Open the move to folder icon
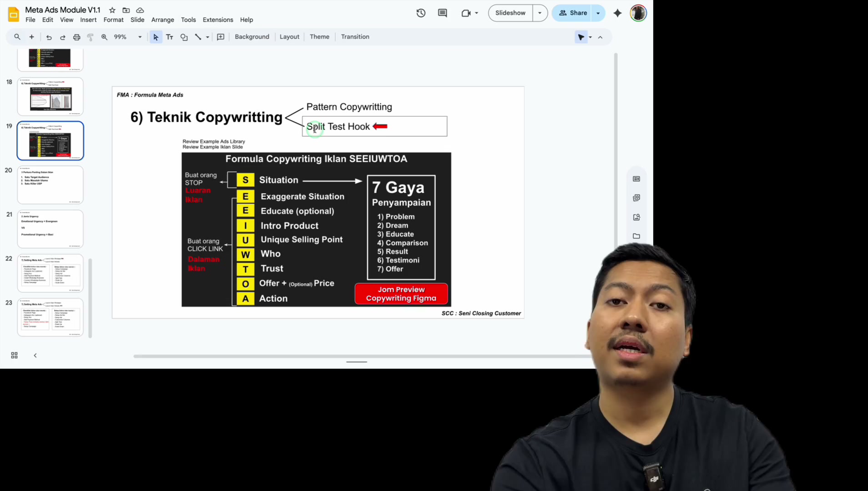The width and height of the screenshot is (868, 491). click(126, 10)
